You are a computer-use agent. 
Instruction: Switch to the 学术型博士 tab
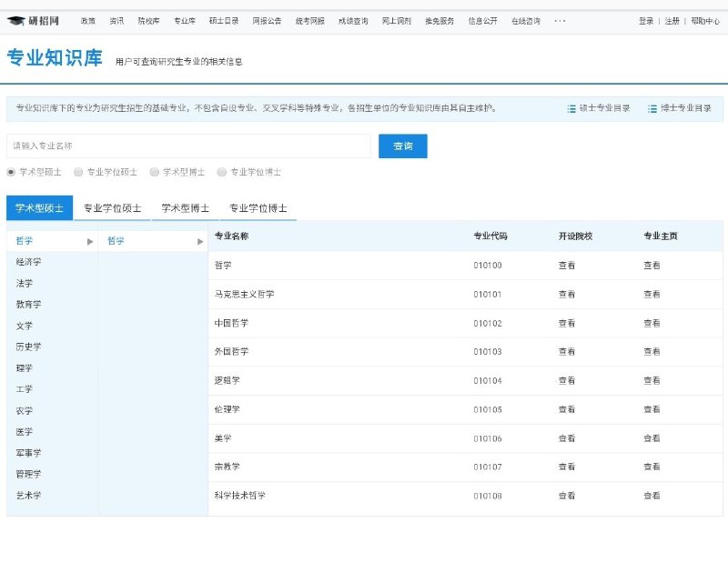point(186,208)
